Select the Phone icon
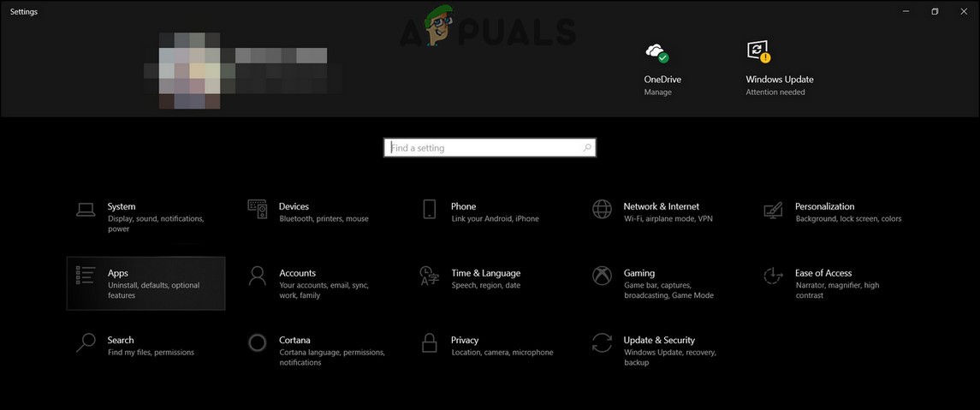The width and height of the screenshot is (980, 410). (430, 209)
